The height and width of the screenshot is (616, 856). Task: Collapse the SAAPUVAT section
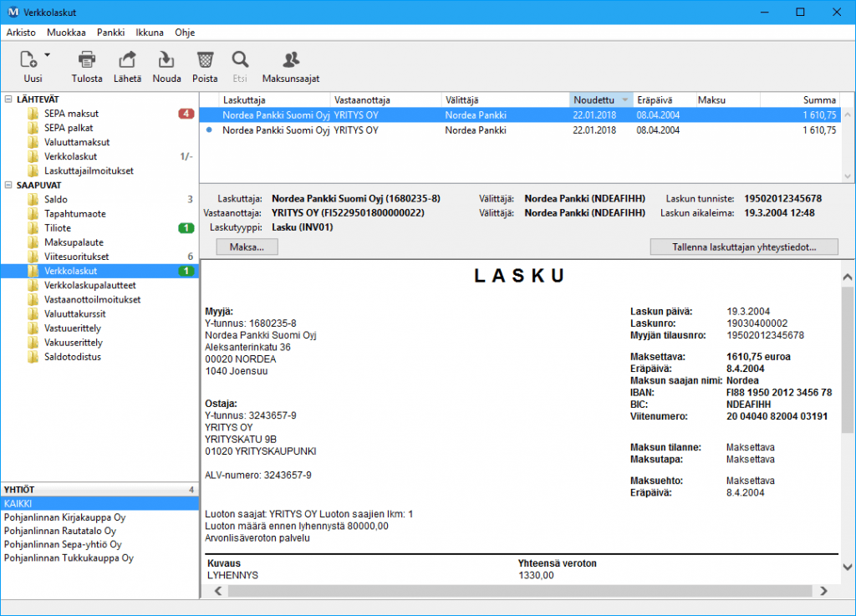[x=8, y=186]
